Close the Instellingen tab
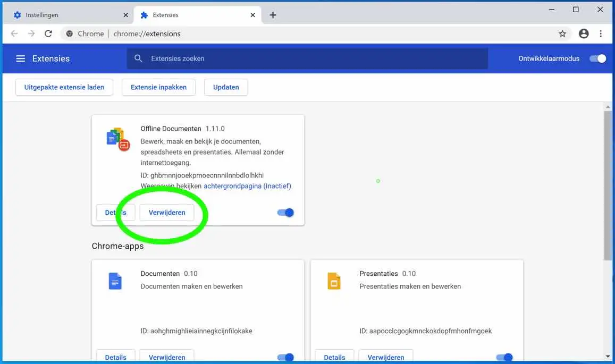This screenshot has height=364, width=615. [125, 15]
